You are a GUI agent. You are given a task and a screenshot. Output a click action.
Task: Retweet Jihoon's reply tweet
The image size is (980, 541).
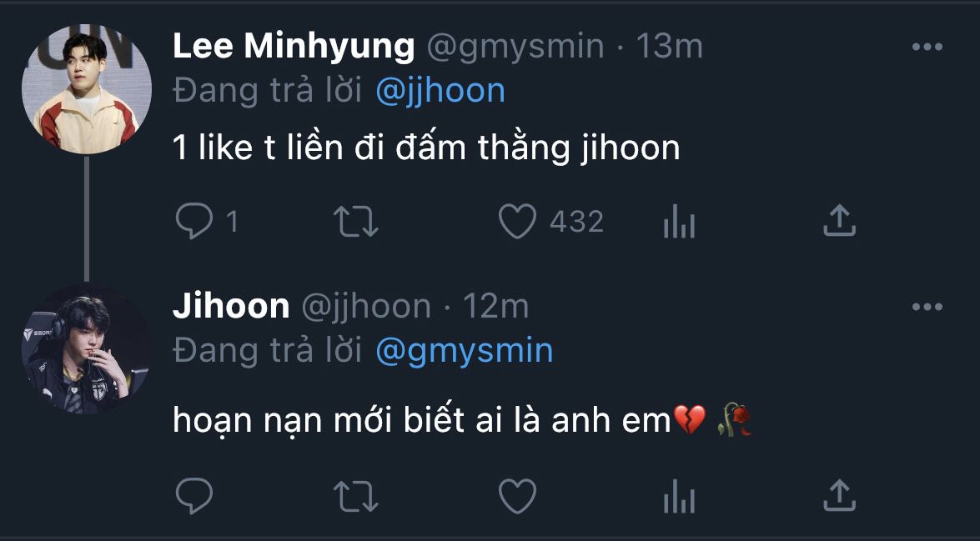coord(356,498)
